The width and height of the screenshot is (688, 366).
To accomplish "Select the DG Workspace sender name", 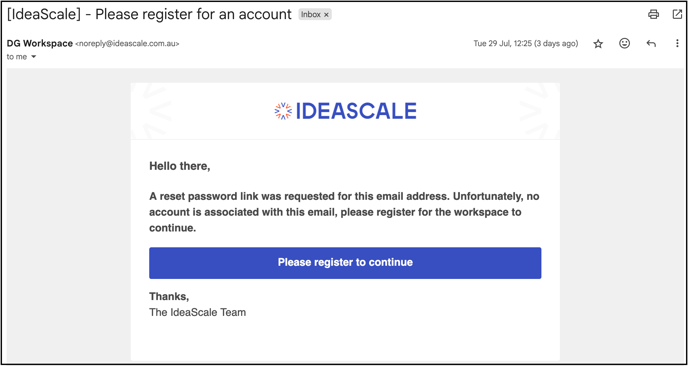I will [40, 43].
